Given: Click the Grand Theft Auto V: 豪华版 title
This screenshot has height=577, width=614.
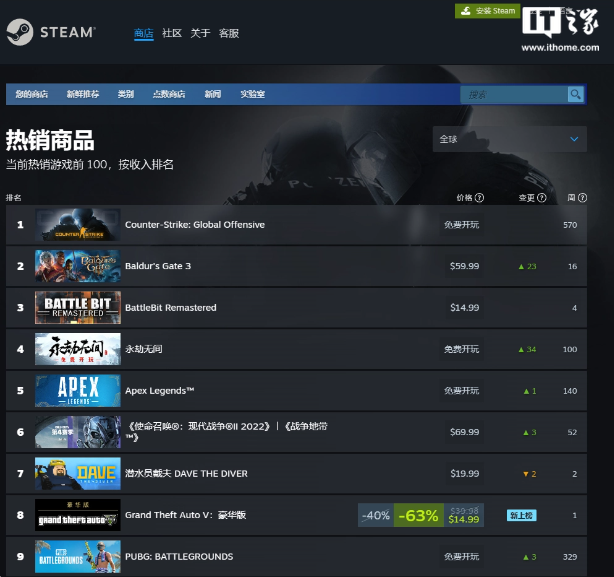Looking at the screenshot, I should tap(185, 515).
